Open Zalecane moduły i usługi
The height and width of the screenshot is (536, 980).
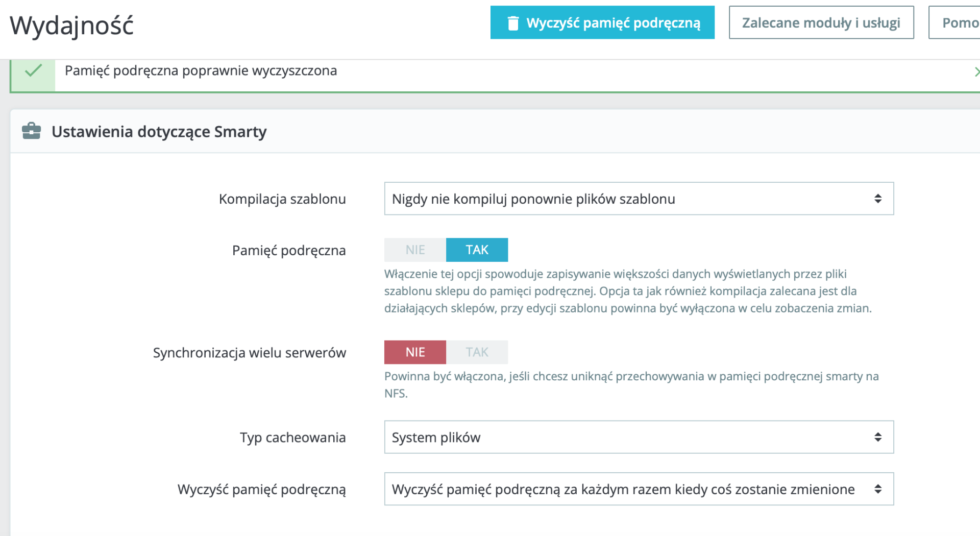click(x=821, y=22)
